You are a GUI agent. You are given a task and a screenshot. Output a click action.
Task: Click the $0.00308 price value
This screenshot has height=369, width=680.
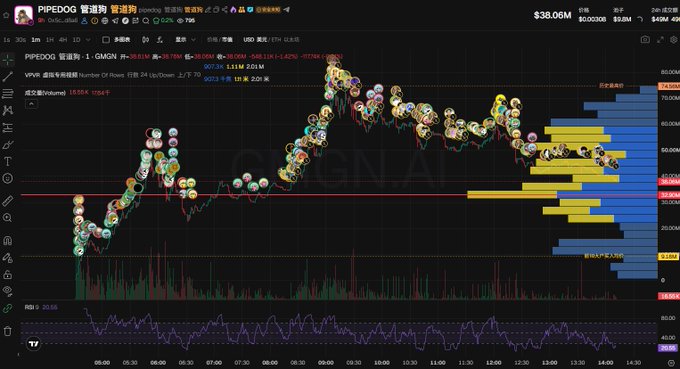click(x=592, y=19)
